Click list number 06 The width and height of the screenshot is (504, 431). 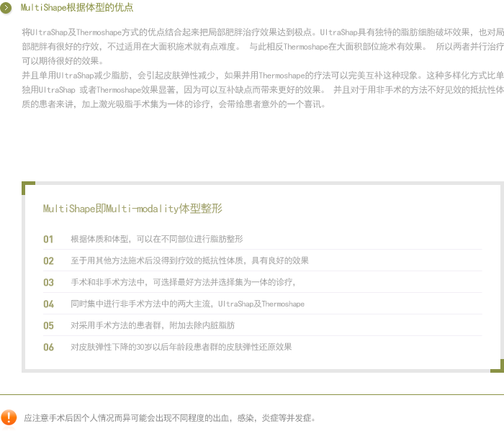(x=48, y=347)
